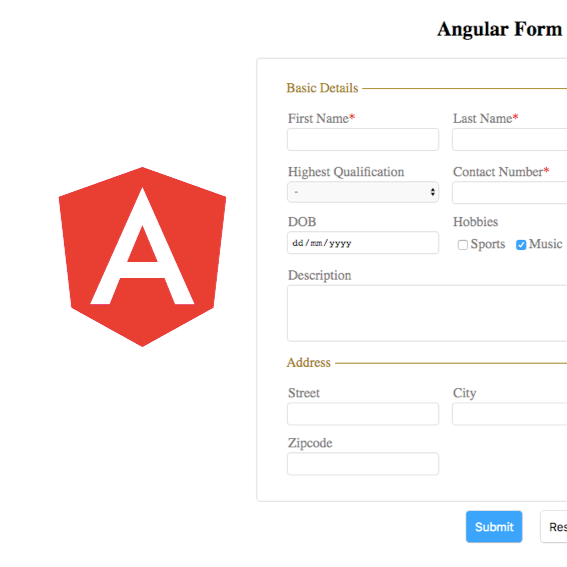Click the Last Name label
Image resolution: width=567 pixels, height=567 pixels.
tap(486, 119)
